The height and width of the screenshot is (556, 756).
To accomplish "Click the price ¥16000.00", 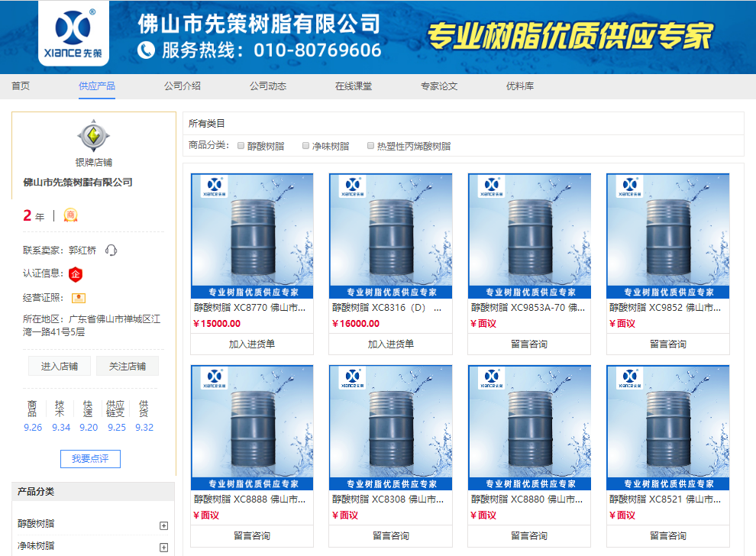I will click(356, 324).
